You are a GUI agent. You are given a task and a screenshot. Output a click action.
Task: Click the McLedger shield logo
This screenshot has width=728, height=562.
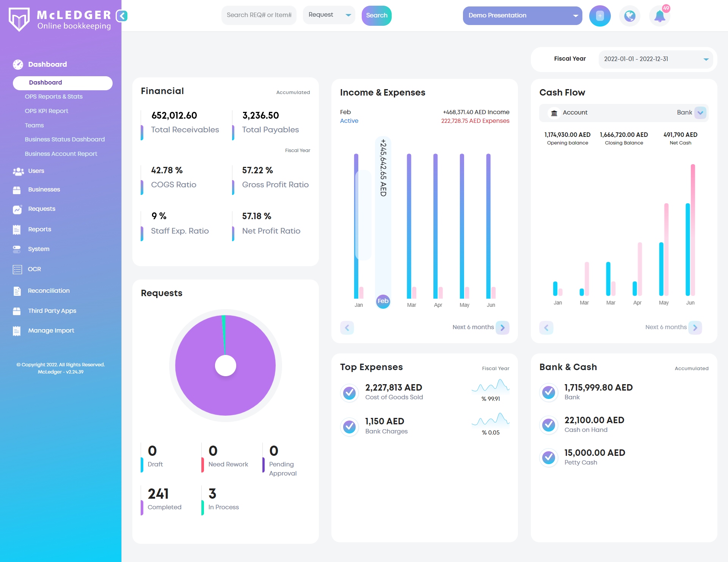[19, 19]
